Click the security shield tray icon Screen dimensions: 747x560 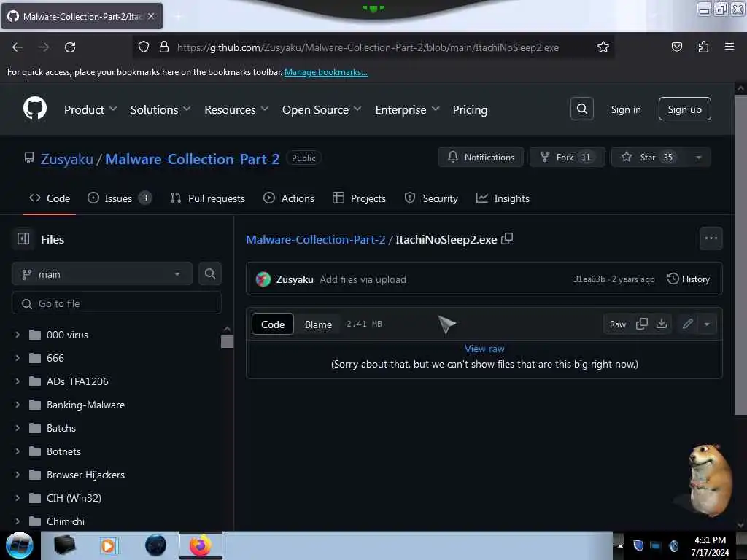(x=638, y=545)
